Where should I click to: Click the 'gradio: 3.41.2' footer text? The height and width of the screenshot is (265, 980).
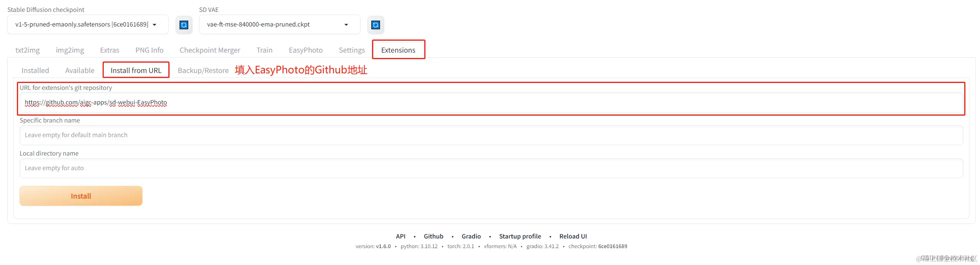point(542,246)
